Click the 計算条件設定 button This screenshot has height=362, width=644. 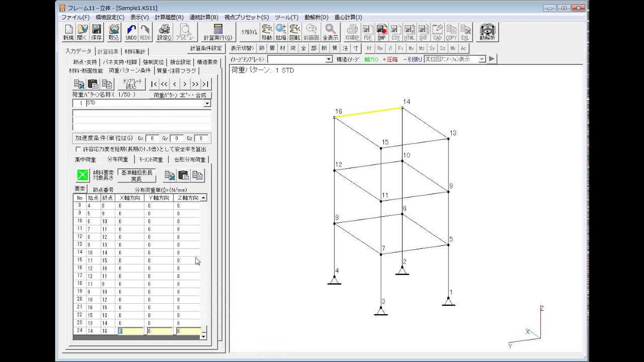click(x=206, y=48)
